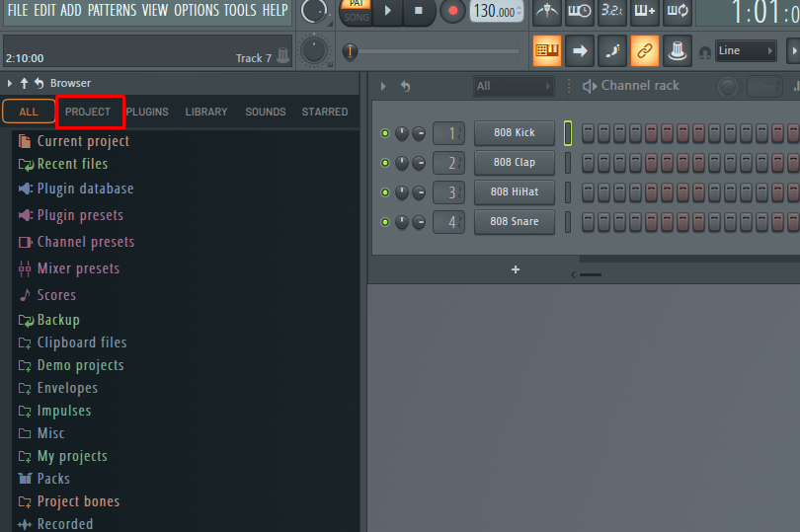Click mixer track number 1 for Kick
The image size is (800, 532).
(449, 133)
